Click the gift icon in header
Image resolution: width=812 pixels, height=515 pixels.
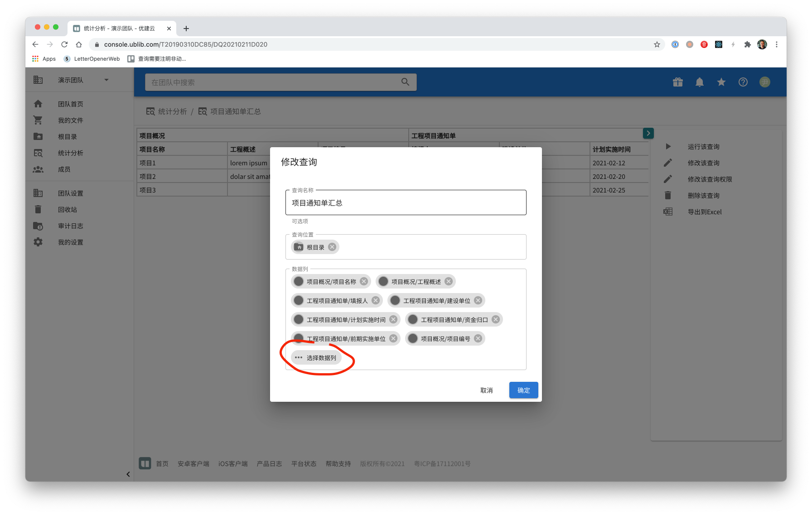click(677, 82)
